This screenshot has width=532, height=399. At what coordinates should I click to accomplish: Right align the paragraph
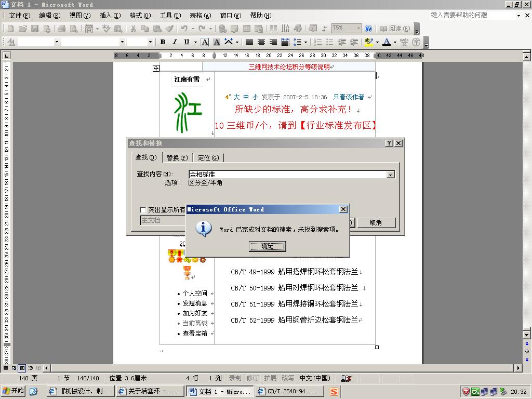(x=273, y=42)
